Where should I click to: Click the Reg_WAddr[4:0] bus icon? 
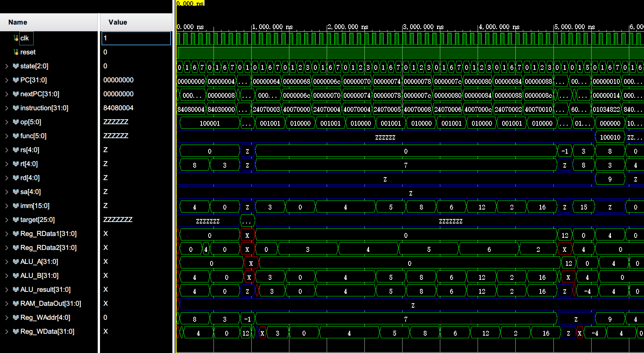click(x=16, y=318)
